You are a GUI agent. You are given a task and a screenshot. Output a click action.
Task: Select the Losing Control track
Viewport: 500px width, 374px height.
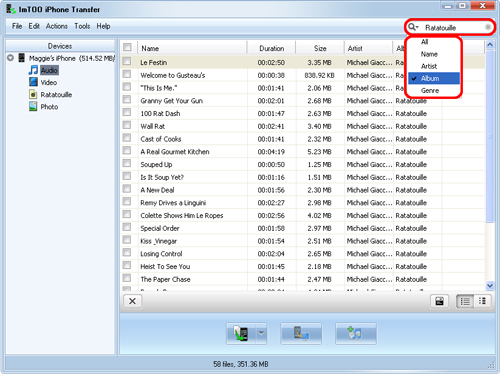click(x=161, y=254)
